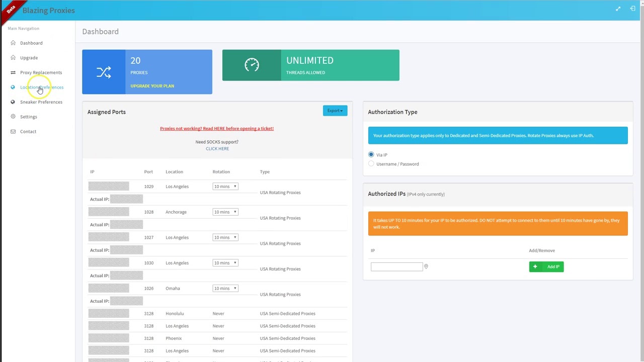
Task: Click the Sneaker Preferences globe icon
Action: pos(13,102)
